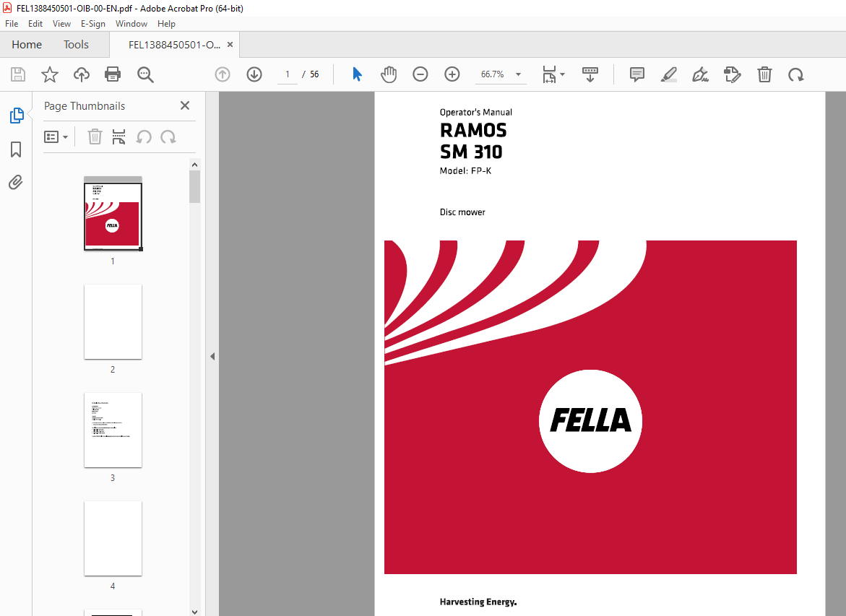
Task: Rotate thumbnail page counterclockwise
Action: (x=144, y=137)
